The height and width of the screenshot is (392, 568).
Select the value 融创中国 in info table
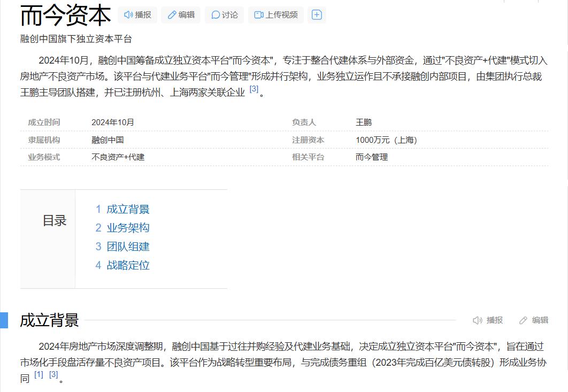[x=108, y=140]
